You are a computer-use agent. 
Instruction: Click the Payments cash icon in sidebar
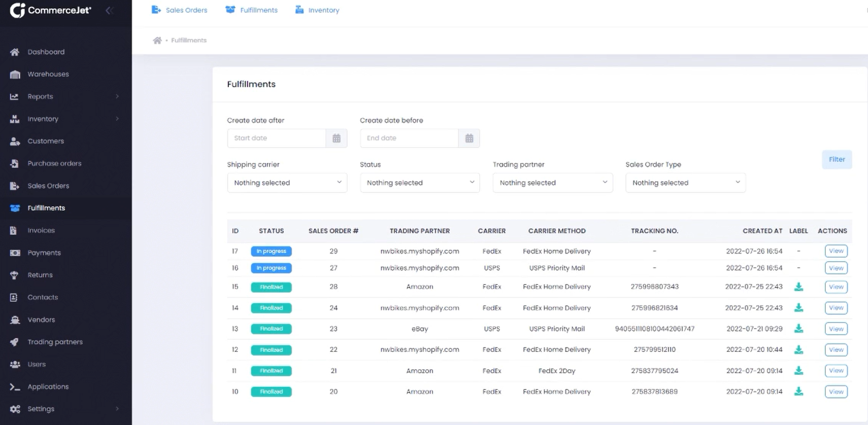pyautogui.click(x=15, y=253)
